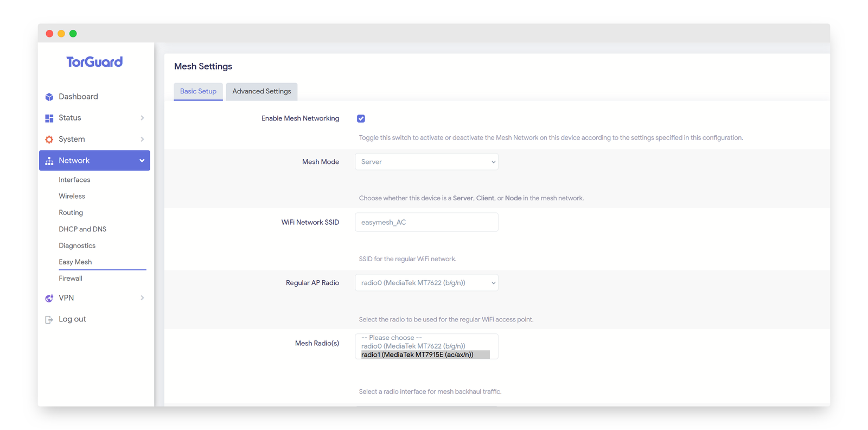Select radio0 in Mesh Radio(s) list
868x430 pixels.
413,346
